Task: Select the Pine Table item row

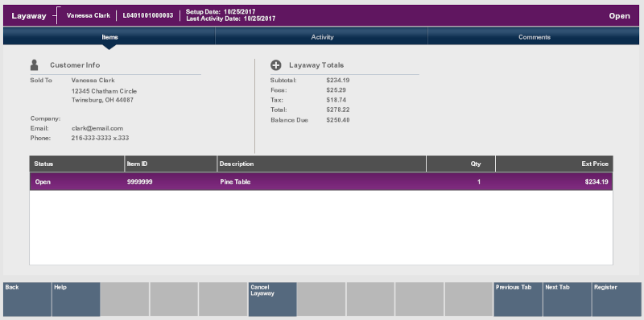Action: click(321, 181)
